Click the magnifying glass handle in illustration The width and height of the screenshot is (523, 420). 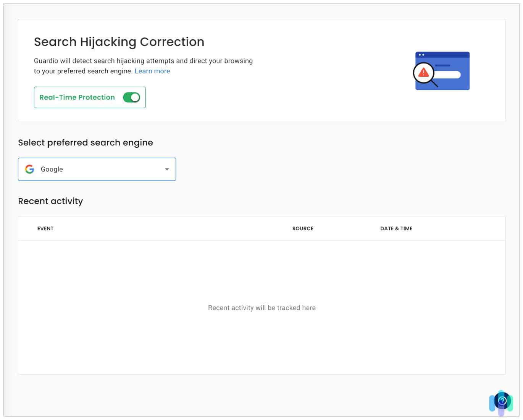(434, 84)
